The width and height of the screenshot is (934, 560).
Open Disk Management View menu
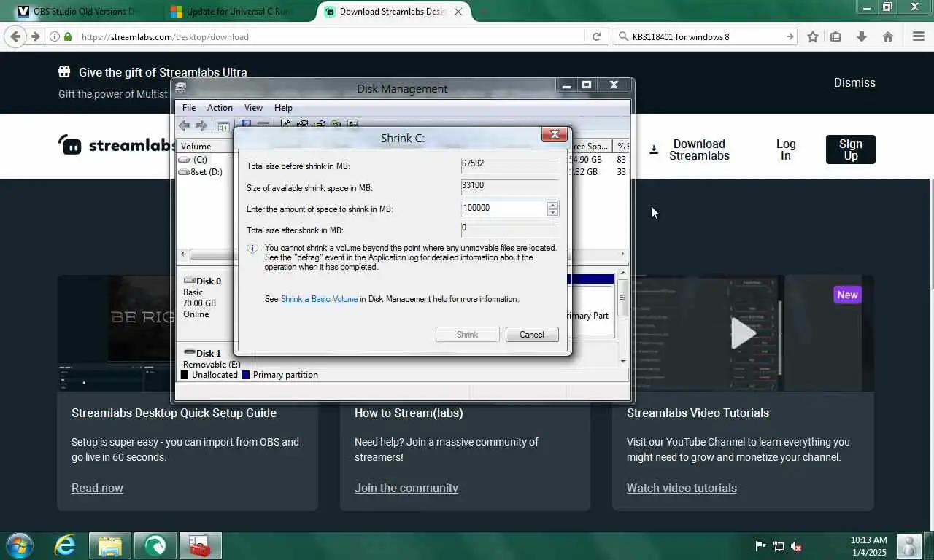click(x=253, y=107)
